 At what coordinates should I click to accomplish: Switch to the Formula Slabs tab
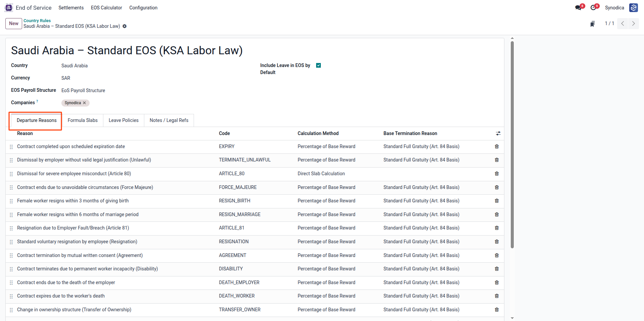[x=83, y=120]
